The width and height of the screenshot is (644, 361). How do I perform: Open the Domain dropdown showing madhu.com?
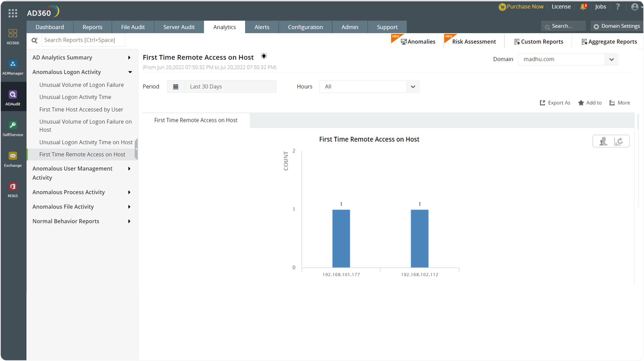click(x=611, y=59)
